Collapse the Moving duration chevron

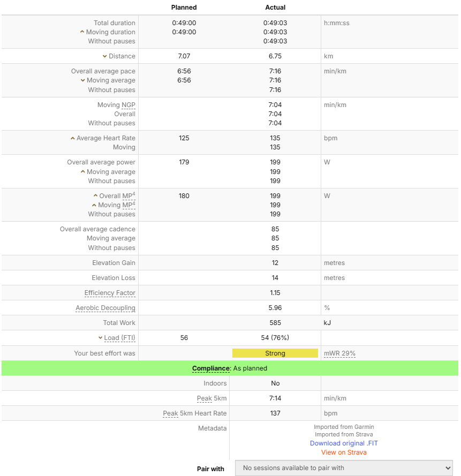click(82, 32)
